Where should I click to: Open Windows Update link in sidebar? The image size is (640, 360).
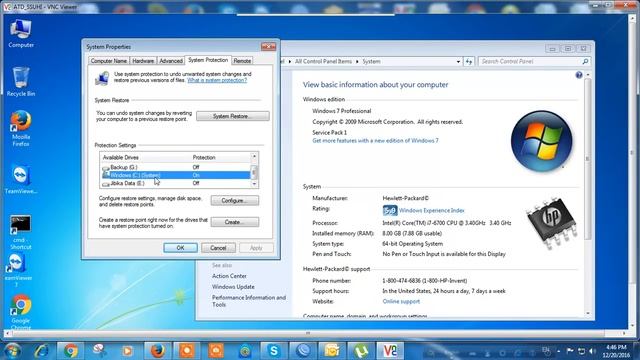[x=233, y=287]
